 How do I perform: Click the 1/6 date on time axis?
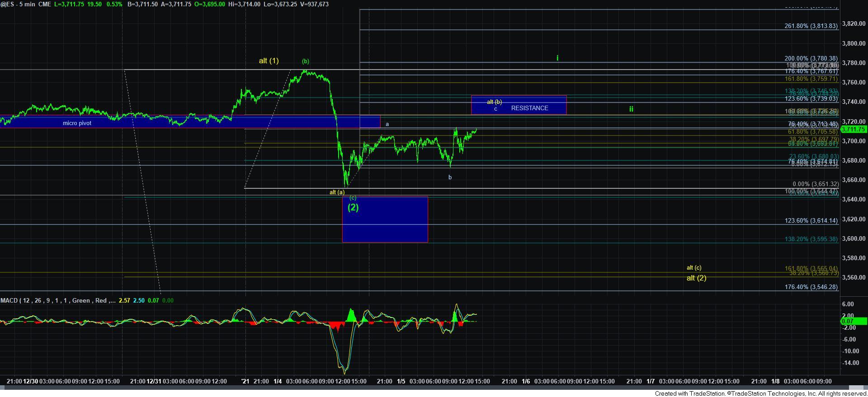click(x=526, y=381)
